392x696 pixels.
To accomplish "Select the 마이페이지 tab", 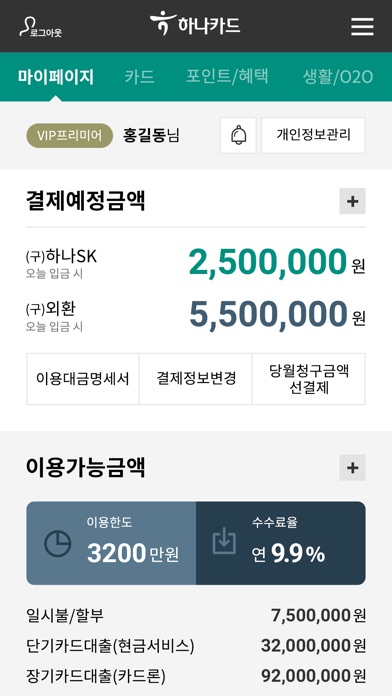I will [x=56, y=77].
